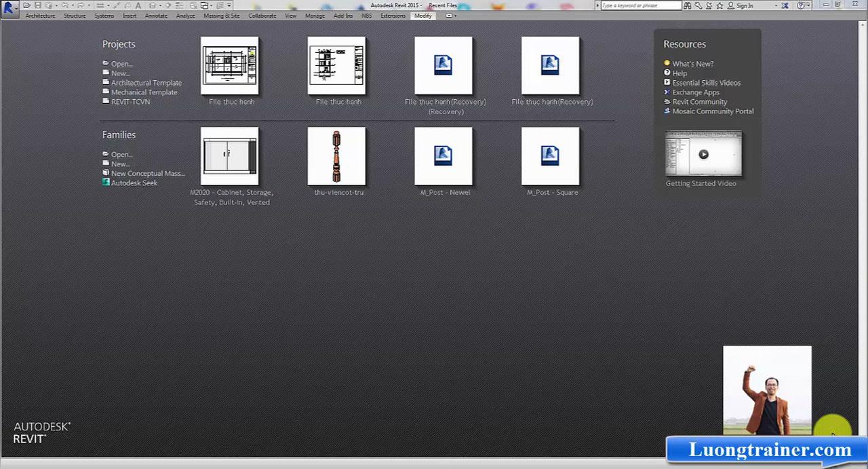Screen dimensions: 868x469
Task: Select the Massing & Site tab
Action: 222,16
